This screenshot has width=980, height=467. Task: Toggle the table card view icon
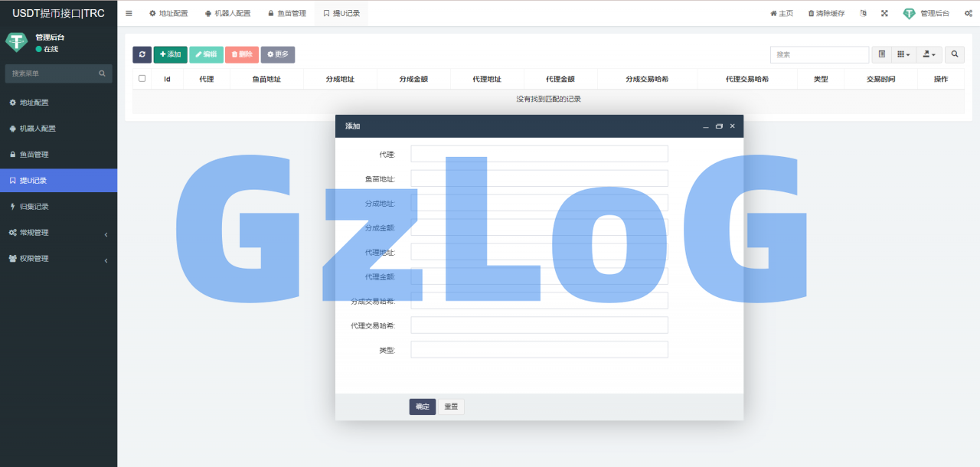coord(881,54)
